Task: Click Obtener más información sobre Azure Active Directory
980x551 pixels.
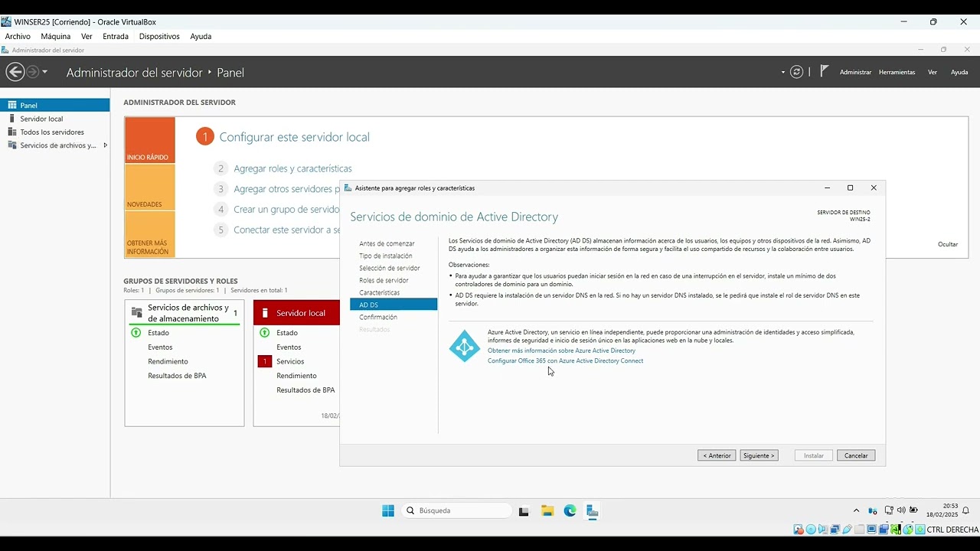Action: [x=561, y=350]
